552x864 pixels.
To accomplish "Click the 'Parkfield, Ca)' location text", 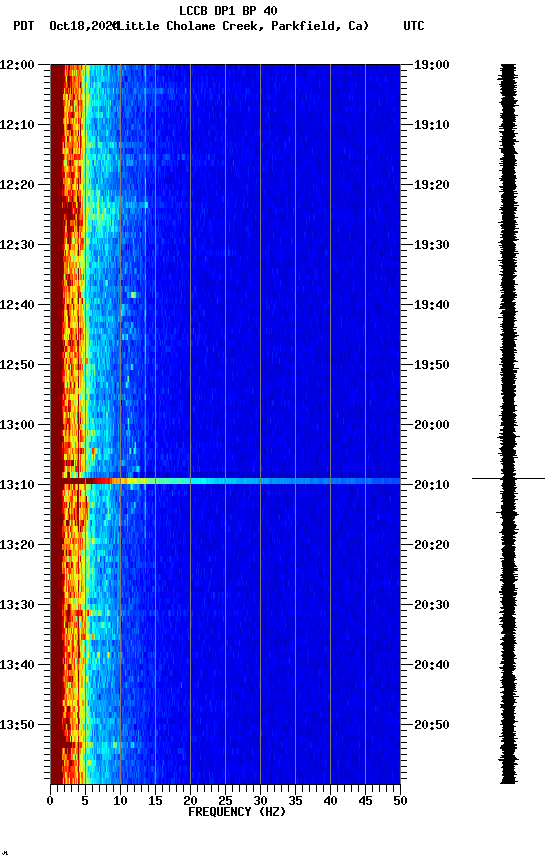I will [x=320, y=26].
